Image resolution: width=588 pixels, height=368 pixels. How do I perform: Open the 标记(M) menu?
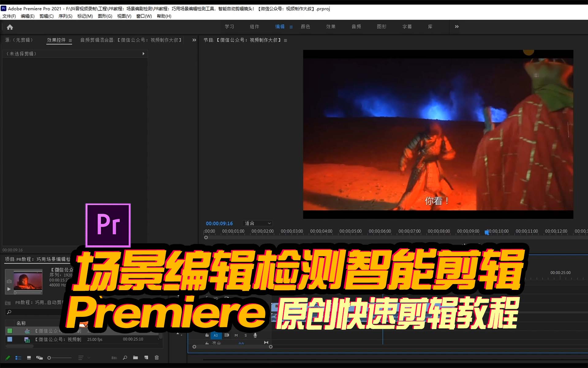85,16
